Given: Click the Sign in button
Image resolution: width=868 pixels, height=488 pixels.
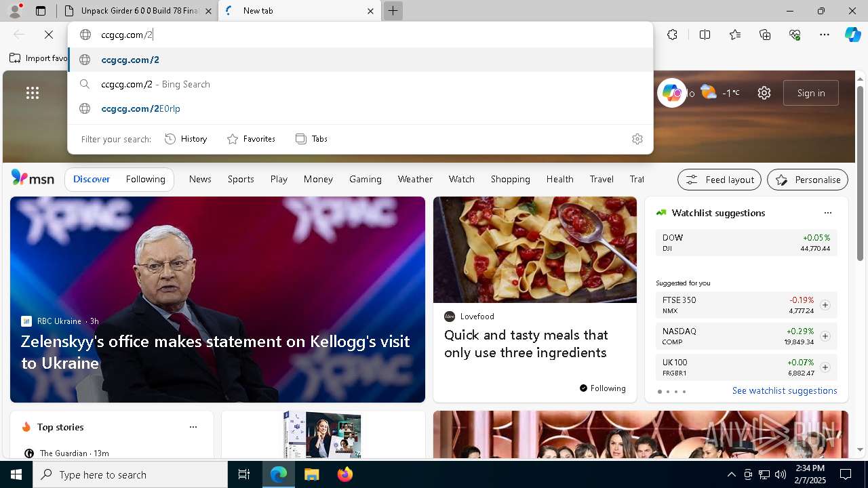Looking at the screenshot, I should [x=811, y=93].
